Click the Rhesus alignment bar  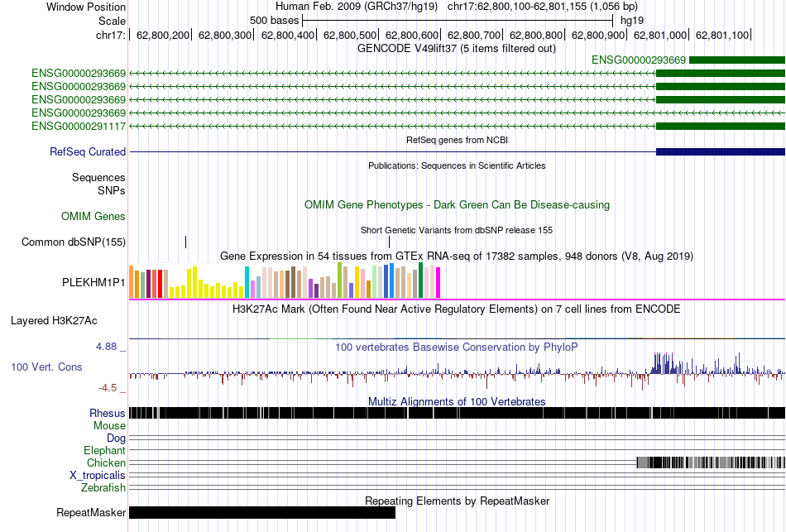(x=457, y=413)
